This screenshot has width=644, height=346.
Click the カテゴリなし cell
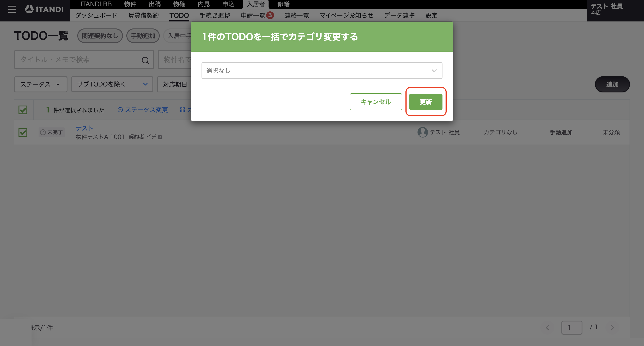pyautogui.click(x=501, y=132)
